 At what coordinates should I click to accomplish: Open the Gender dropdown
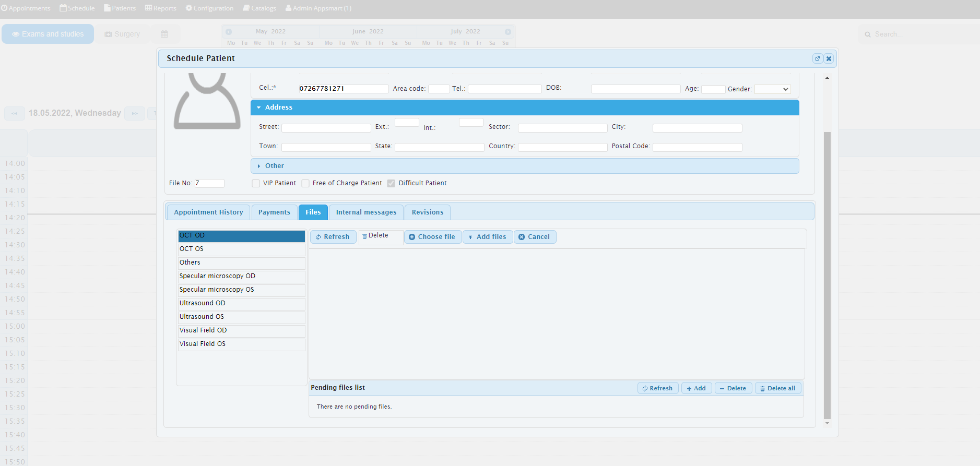click(x=772, y=89)
